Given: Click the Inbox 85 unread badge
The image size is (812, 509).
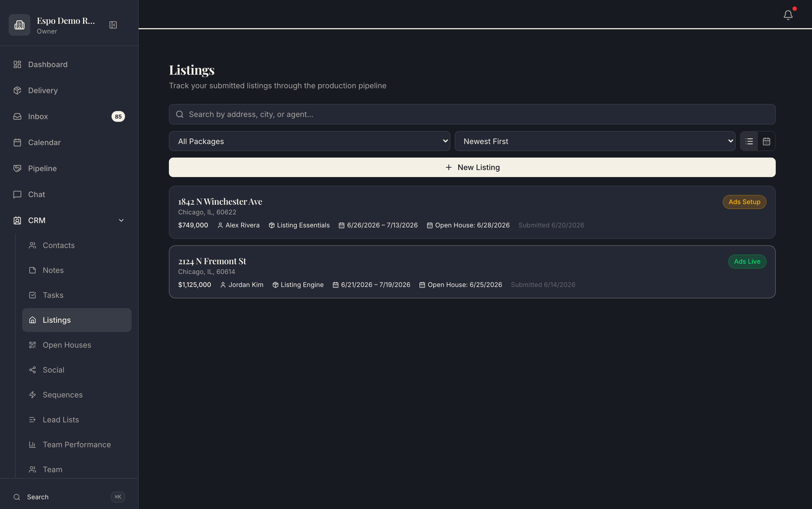Looking at the screenshot, I should coord(118,116).
